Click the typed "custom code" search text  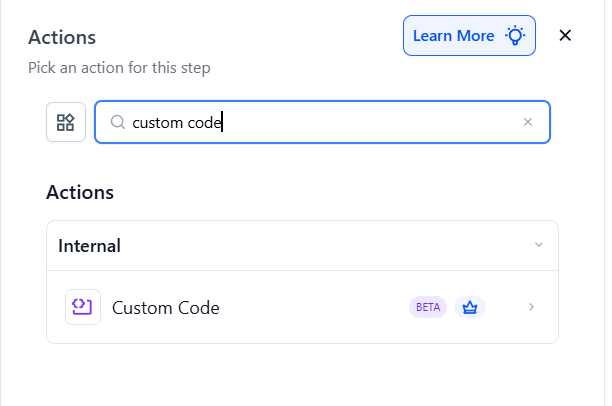tap(176, 122)
